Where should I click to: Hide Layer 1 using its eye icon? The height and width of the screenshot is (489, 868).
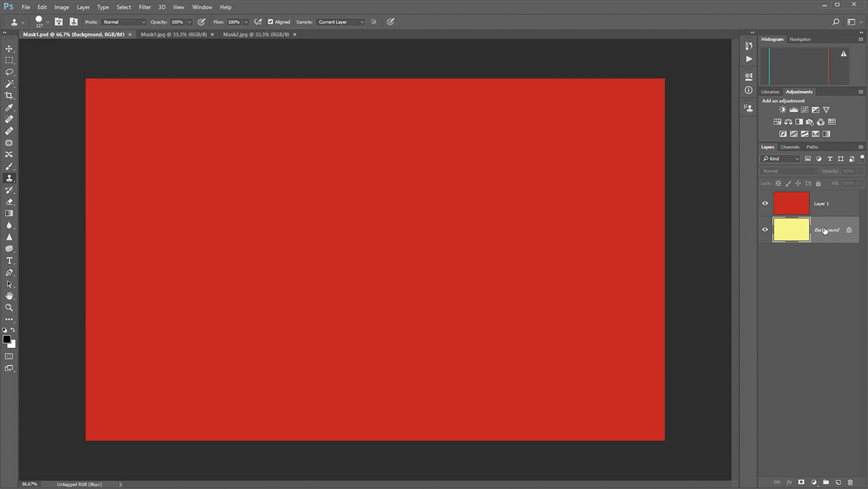tap(765, 204)
